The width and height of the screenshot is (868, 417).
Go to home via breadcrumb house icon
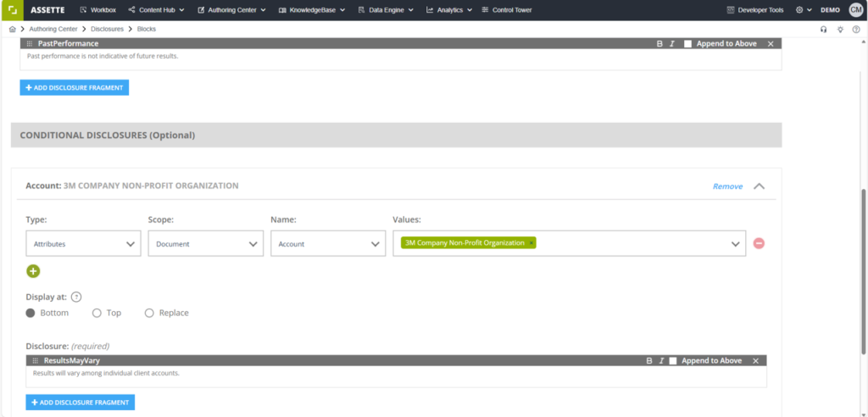coord(13,29)
